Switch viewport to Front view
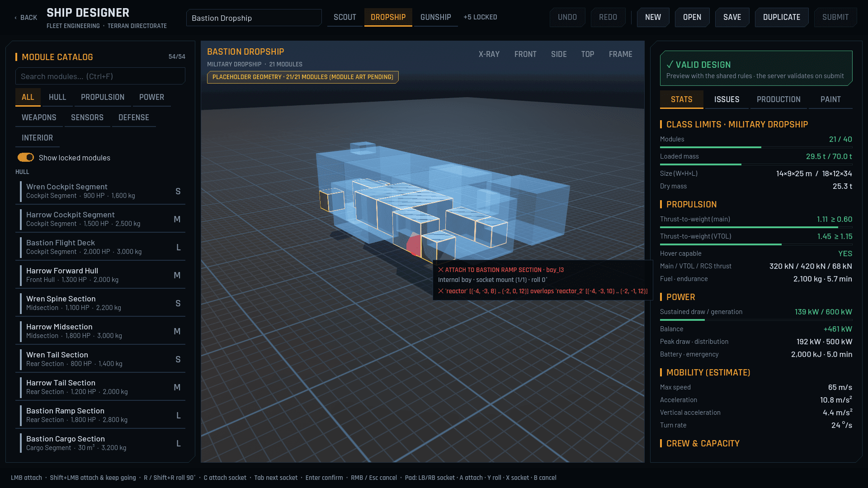 click(525, 54)
